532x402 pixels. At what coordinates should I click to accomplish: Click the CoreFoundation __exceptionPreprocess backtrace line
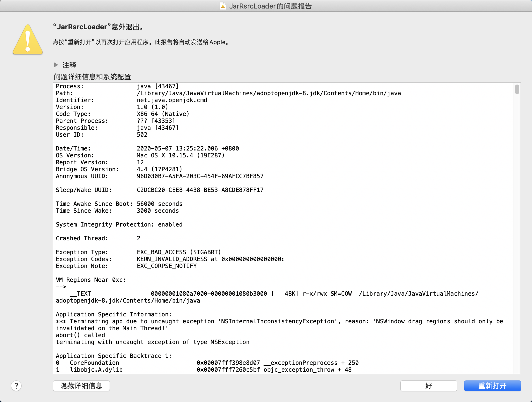pyautogui.click(x=207, y=363)
